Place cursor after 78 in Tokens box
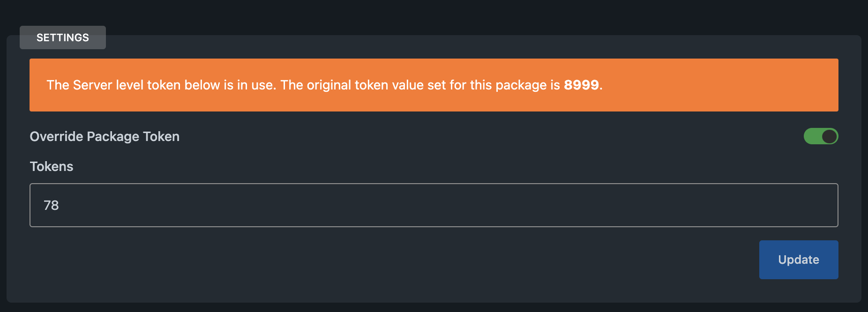Screen dimensions: 868x312 click(60, 205)
